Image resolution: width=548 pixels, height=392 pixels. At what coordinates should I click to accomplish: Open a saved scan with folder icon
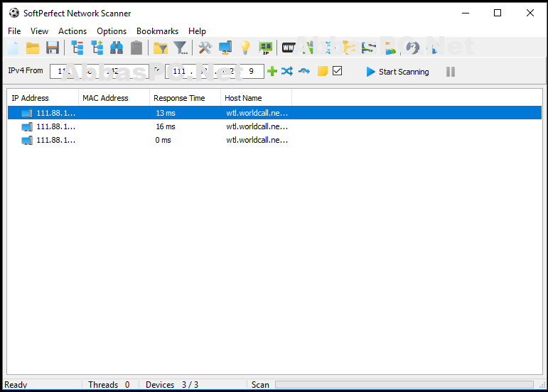click(33, 48)
